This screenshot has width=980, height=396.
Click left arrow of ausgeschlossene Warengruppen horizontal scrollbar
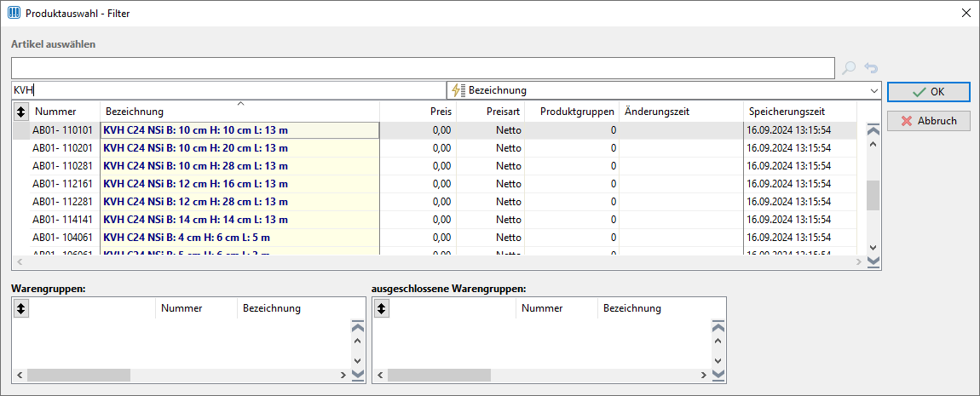(379, 375)
